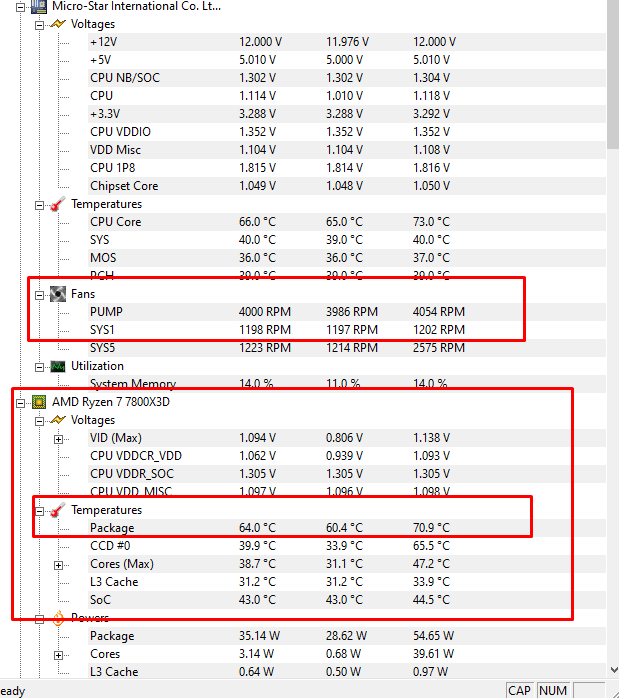
Task: Select the CCD #0 temperature row
Action: [x=347, y=546]
